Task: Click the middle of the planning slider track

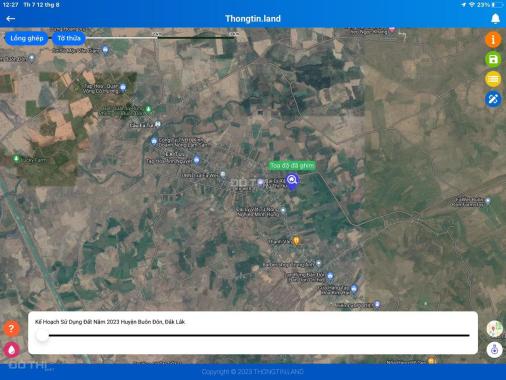Action: [x=259, y=335]
